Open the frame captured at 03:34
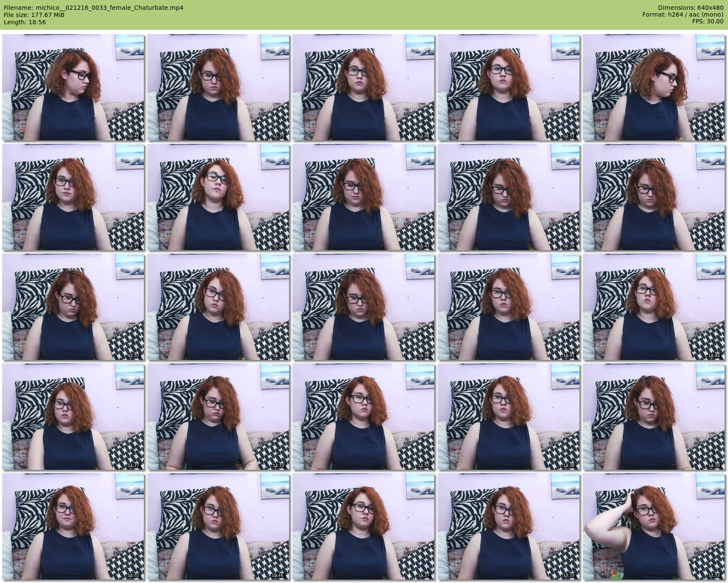This screenshot has width=728, height=583. coord(654,87)
